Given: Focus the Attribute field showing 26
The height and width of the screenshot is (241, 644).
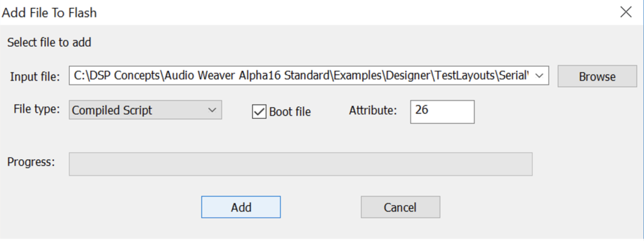Looking at the screenshot, I should pyautogui.click(x=442, y=112).
